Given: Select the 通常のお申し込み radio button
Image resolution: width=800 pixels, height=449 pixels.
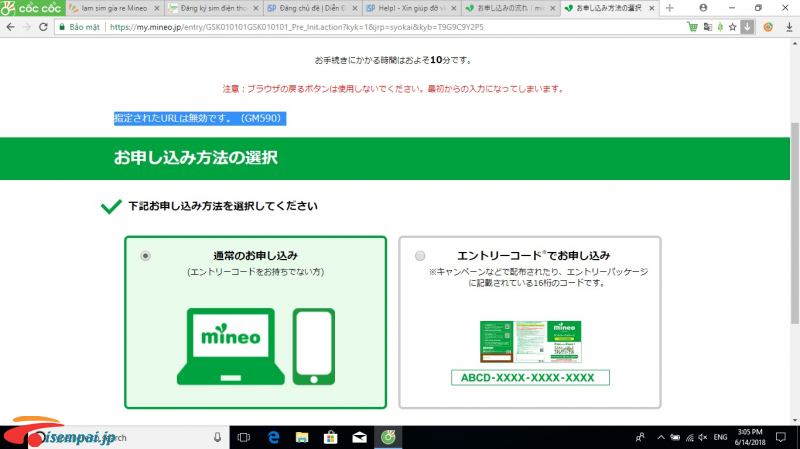Looking at the screenshot, I should click(x=146, y=256).
